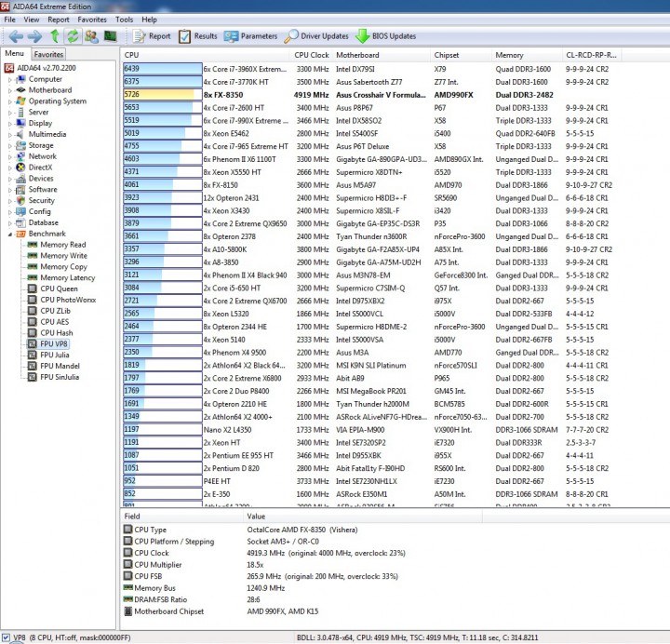Viewport: 670px width, 644px height.
Task: Open the FPU Mandel benchmark
Action: pos(60,367)
